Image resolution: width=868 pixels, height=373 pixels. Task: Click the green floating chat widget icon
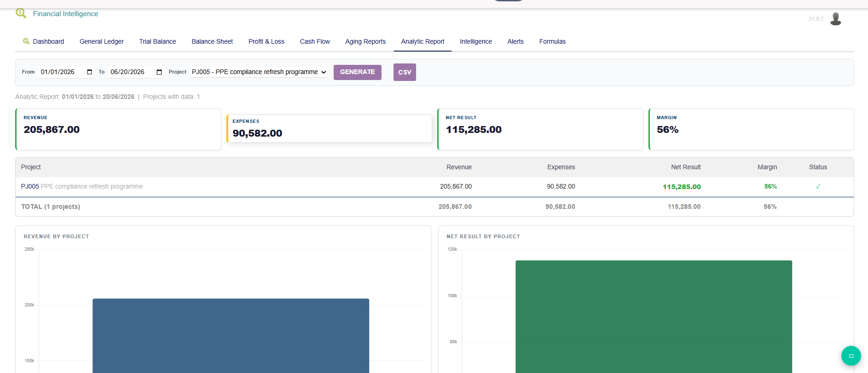pyautogui.click(x=851, y=356)
